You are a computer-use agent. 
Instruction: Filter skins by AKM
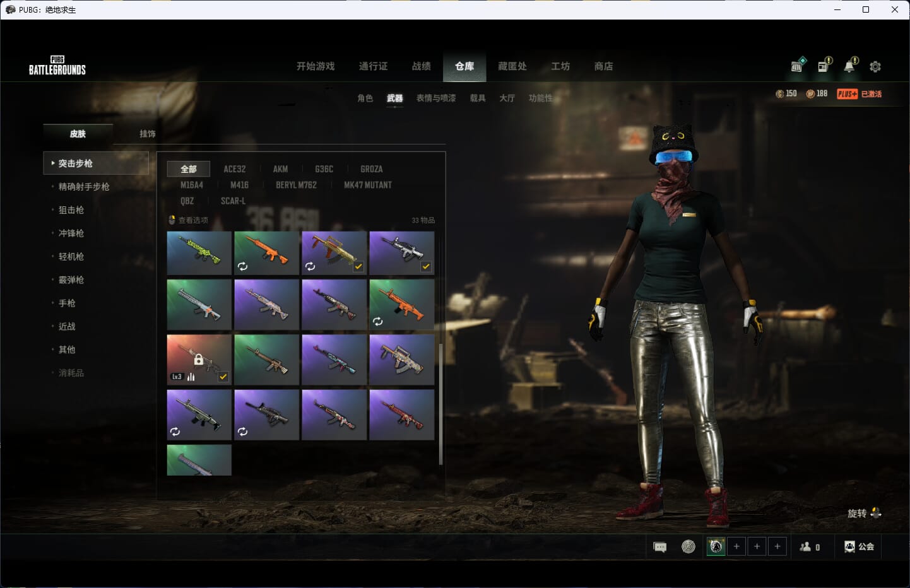(x=280, y=169)
